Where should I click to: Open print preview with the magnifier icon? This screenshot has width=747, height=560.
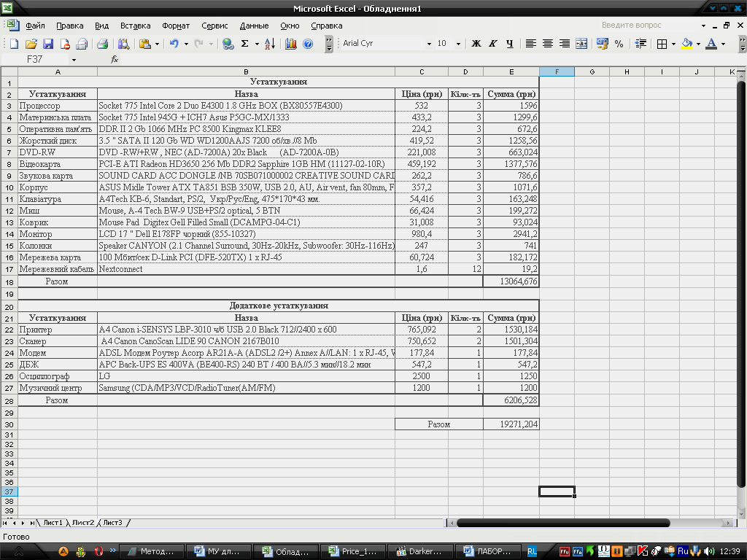pyautogui.click(x=123, y=44)
